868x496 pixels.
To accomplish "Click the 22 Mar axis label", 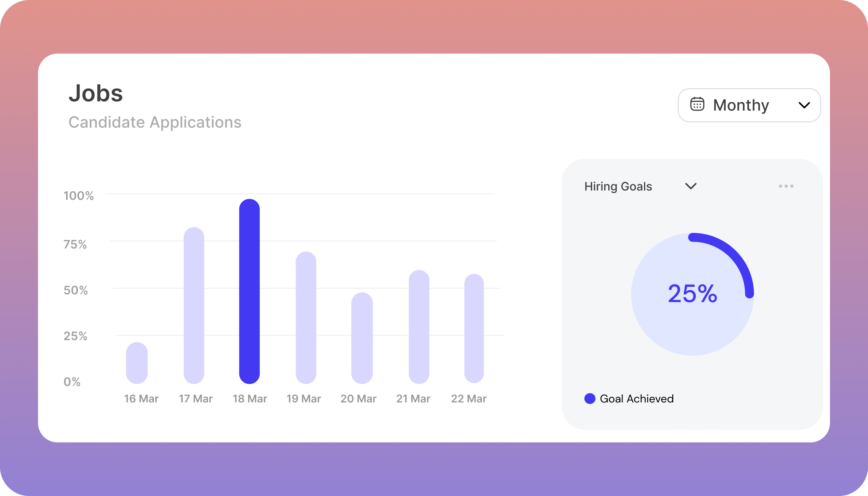I will click(x=468, y=399).
